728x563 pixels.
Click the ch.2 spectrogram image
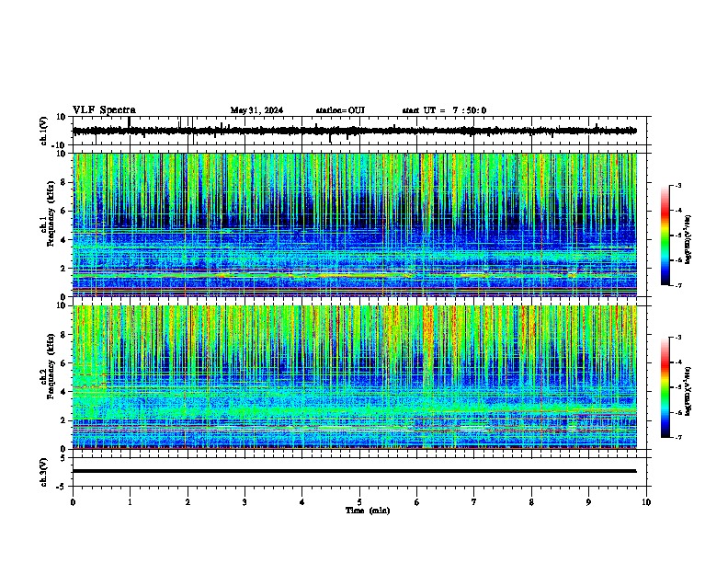click(355, 377)
